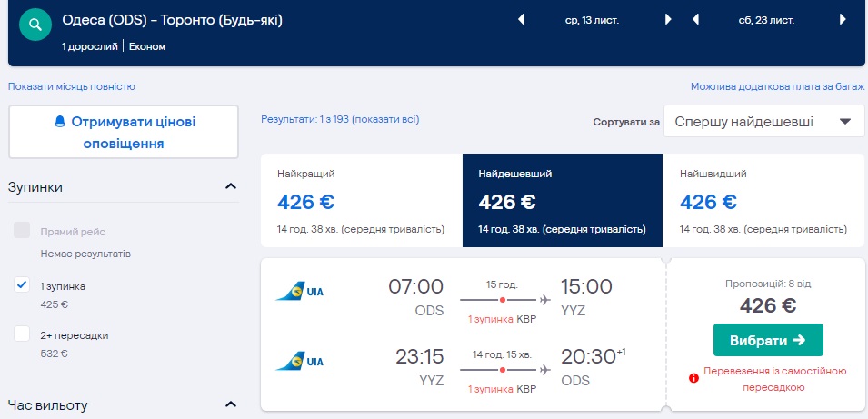Toggle the "Прямий рейс" checkbox
This screenshot has width=868, height=419.
(23, 230)
